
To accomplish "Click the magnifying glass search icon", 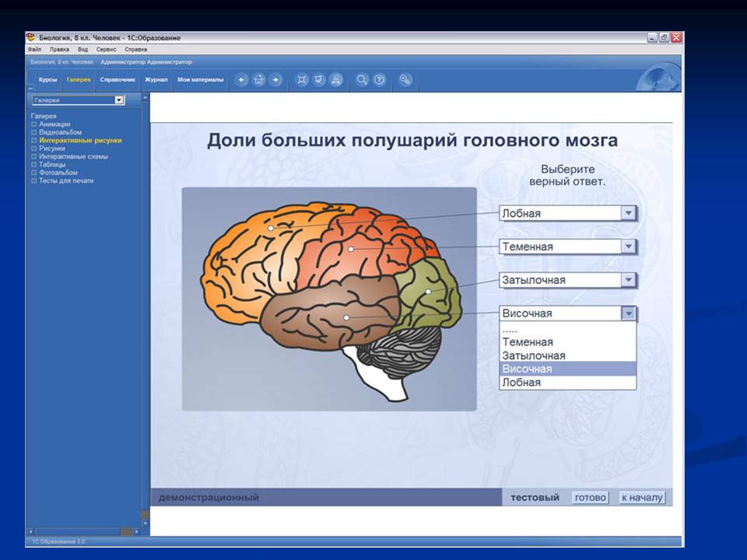I will point(362,79).
